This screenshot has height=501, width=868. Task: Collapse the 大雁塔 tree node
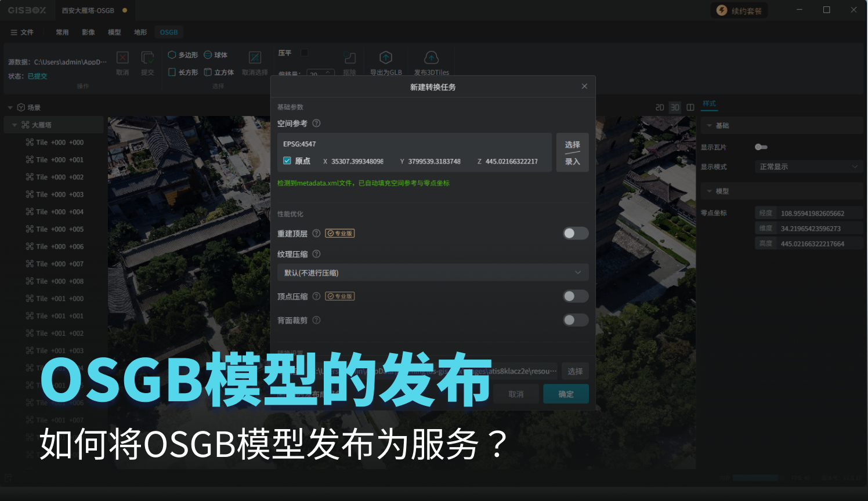[x=15, y=125]
